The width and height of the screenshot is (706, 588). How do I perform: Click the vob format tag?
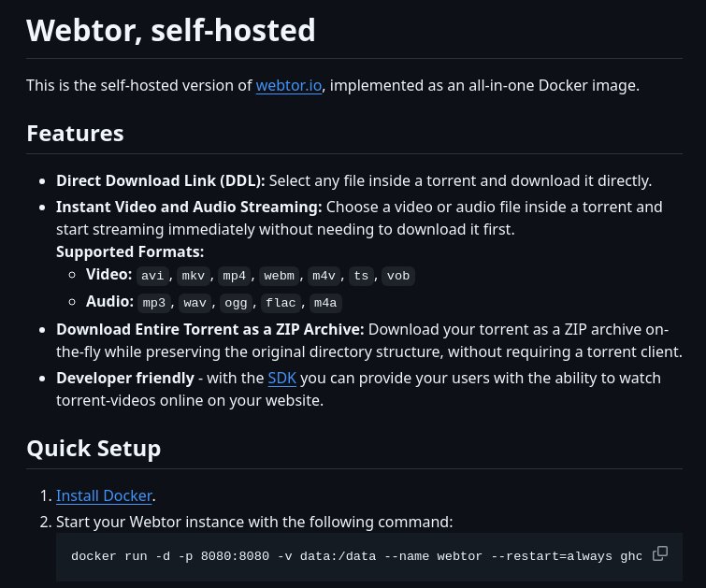pos(398,276)
